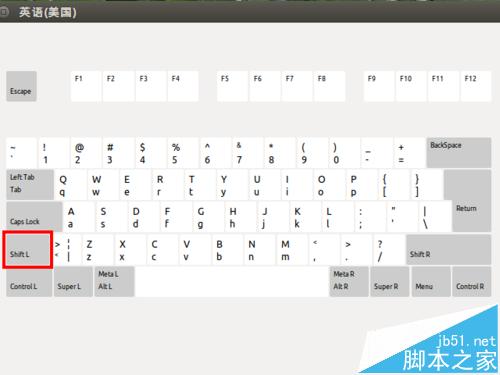Select the J key
This screenshot has height=375, width=500.
(x=272, y=217)
